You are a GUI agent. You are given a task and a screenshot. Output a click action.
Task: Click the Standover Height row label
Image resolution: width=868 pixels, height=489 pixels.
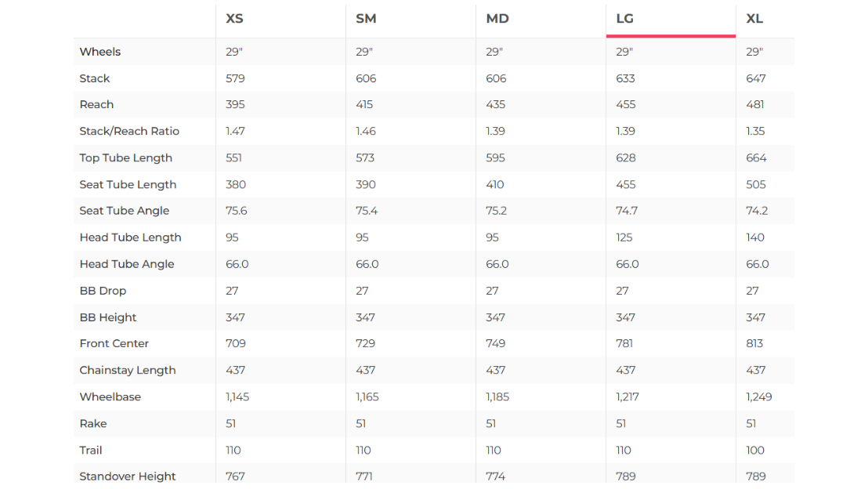pyautogui.click(x=128, y=476)
